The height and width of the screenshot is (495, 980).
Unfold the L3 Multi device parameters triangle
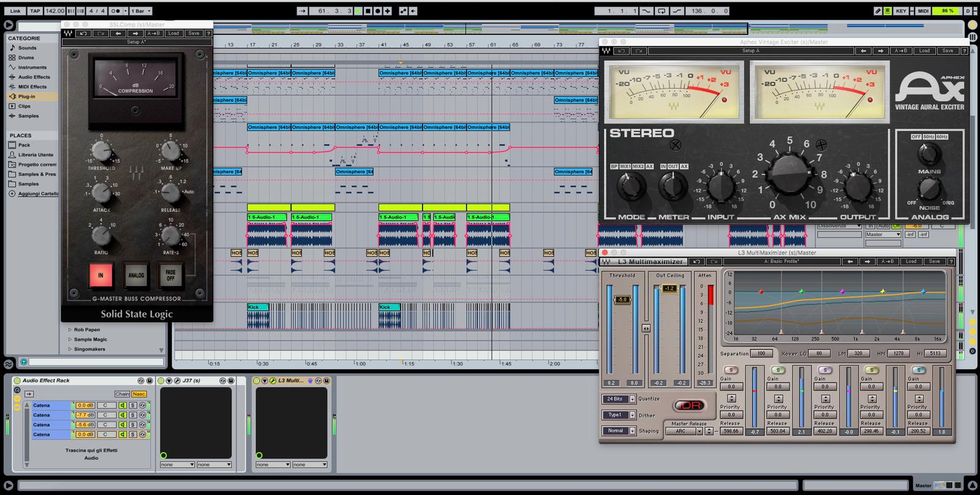coord(265,380)
